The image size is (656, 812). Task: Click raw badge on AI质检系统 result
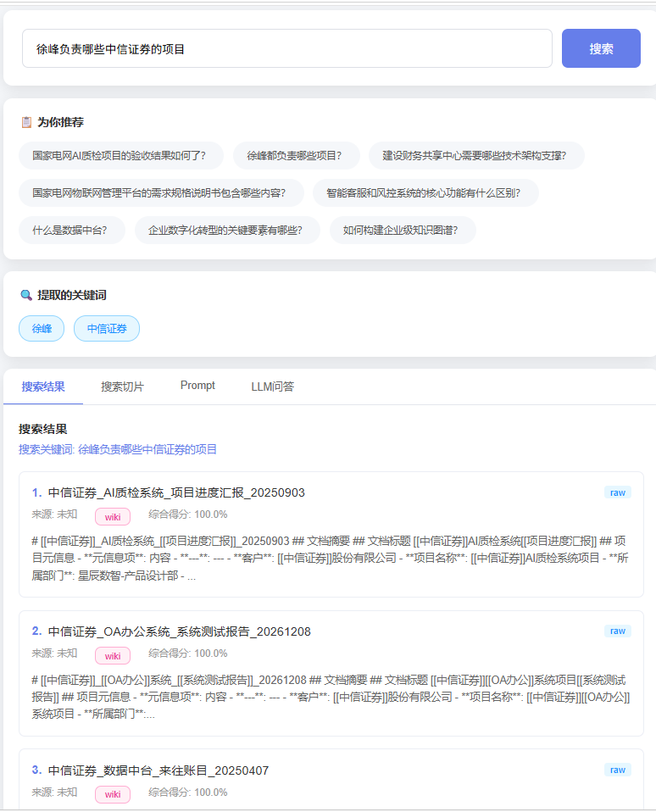pos(617,492)
